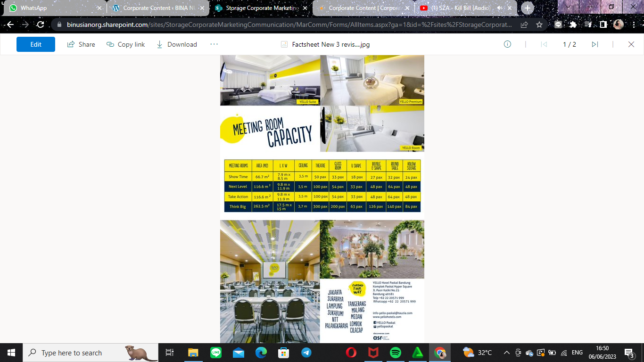Open Task View in taskbar
The width and height of the screenshot is (644, 362).
(170, 353)
